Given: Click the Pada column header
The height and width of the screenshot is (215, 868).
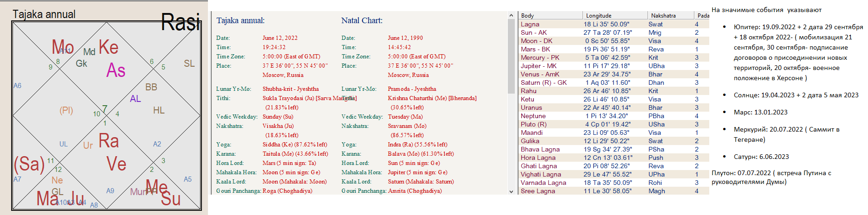Looking at the screenshot, I should point(702,15).
